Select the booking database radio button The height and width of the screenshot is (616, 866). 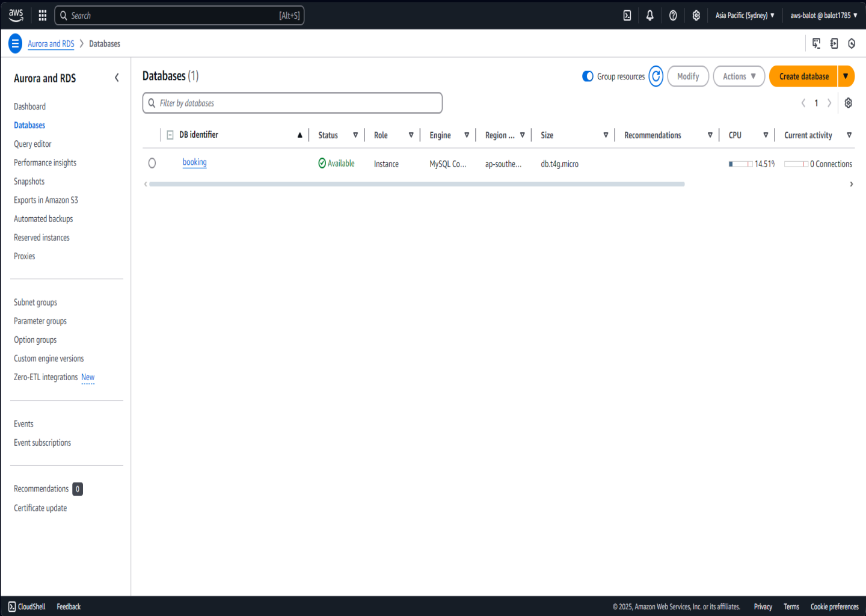[x=152, y=163]
